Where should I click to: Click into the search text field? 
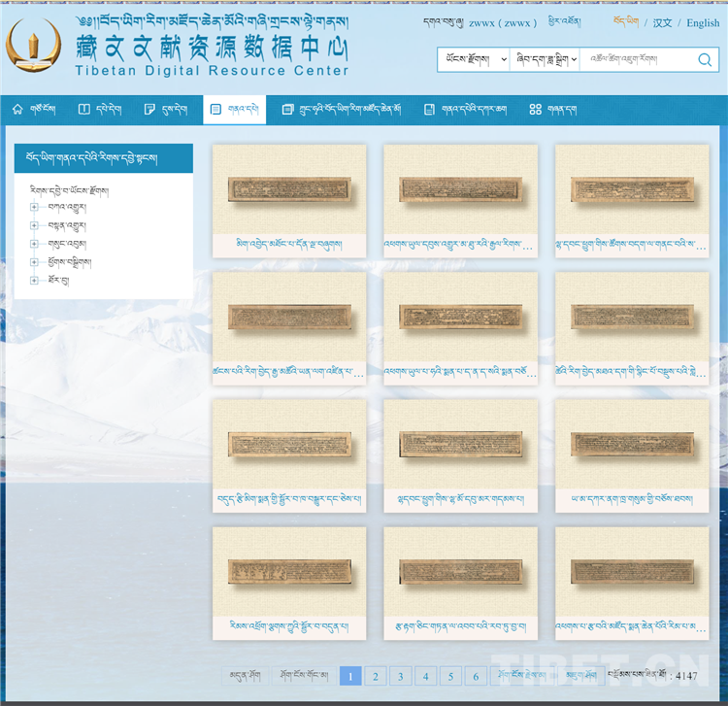(x=636, y=60)
